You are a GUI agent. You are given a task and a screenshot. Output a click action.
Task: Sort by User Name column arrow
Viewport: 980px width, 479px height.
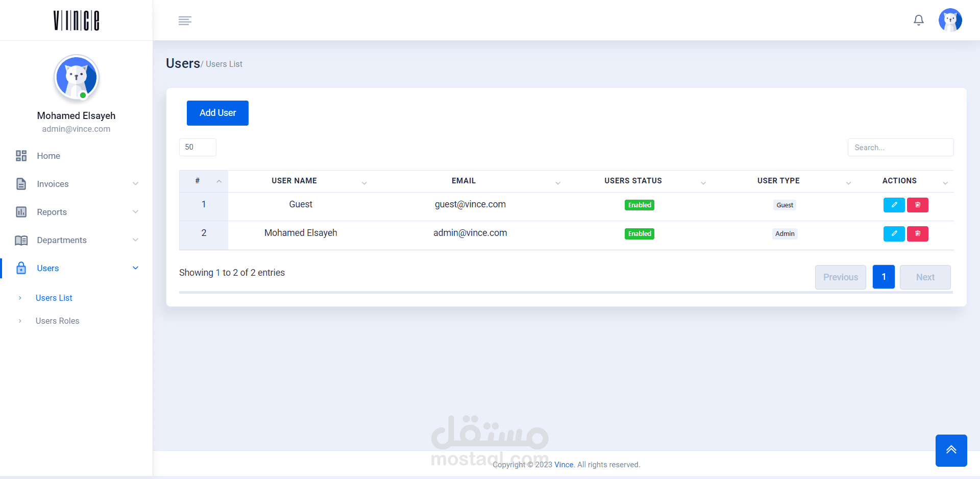[364, 183]
